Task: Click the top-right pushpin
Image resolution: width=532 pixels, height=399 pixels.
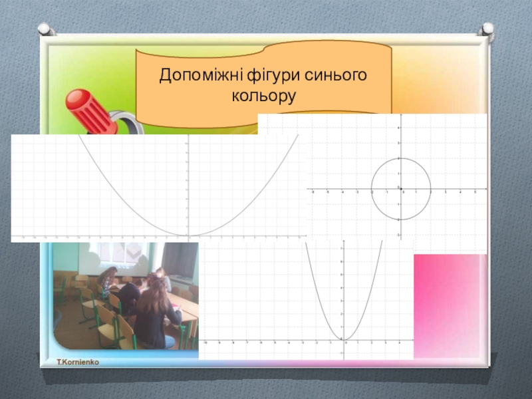Action: click(x=486, y=29)
